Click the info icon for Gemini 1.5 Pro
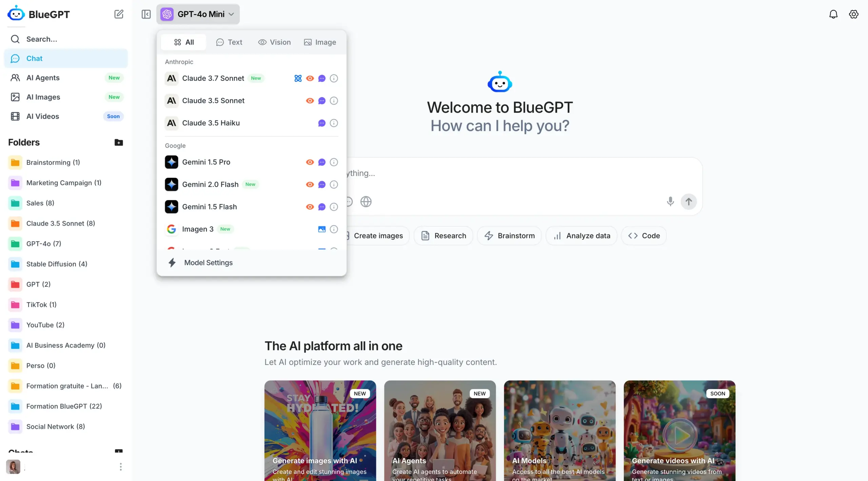 point(334,162)
